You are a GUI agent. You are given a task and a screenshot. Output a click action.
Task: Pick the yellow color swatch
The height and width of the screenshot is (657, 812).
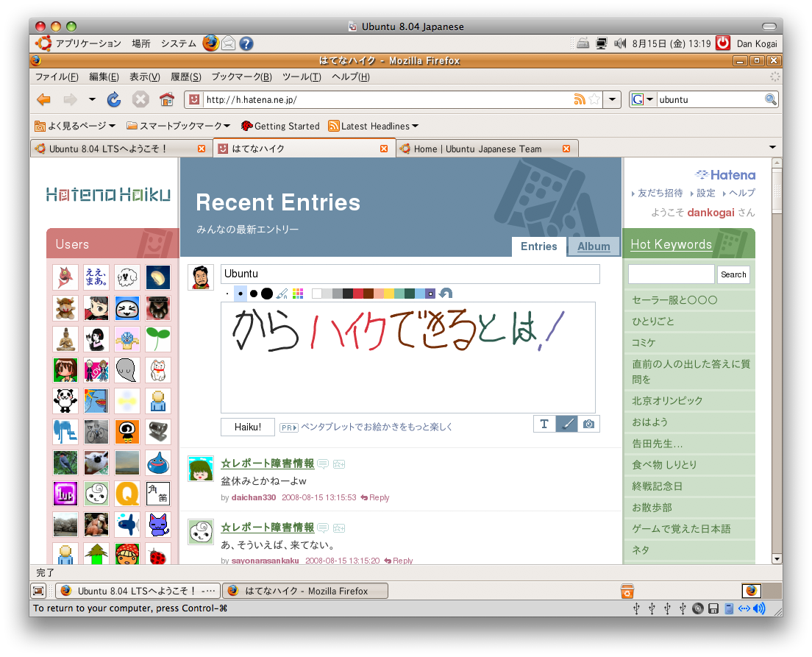[x=389, y=294]
